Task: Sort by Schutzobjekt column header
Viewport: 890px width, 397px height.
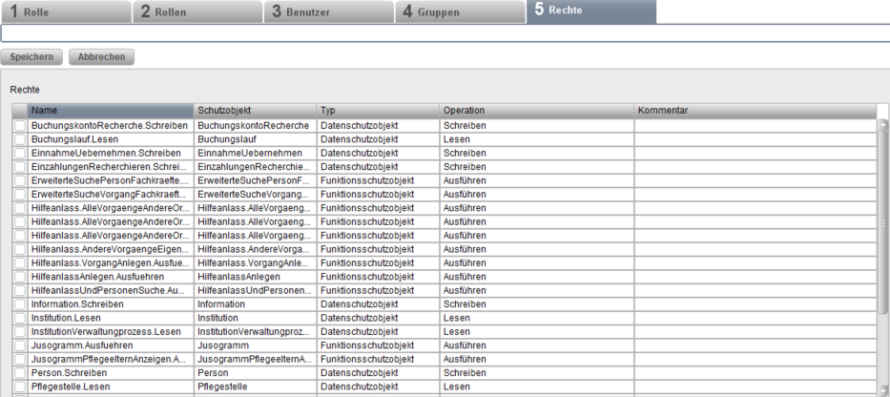Action: (255, 110)
